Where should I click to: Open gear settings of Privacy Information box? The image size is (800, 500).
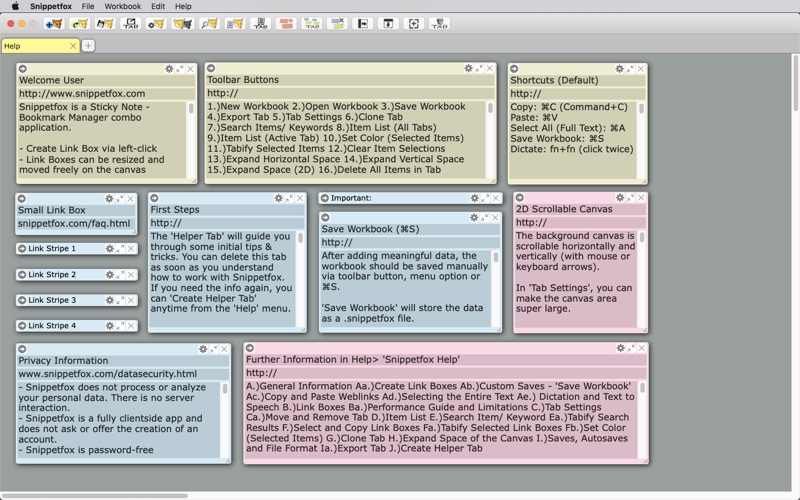203,349
